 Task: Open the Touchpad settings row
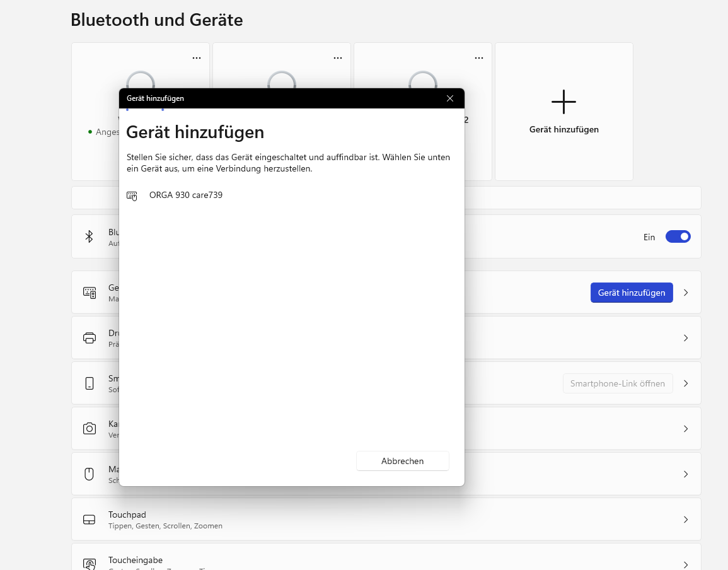coord(386,520)
